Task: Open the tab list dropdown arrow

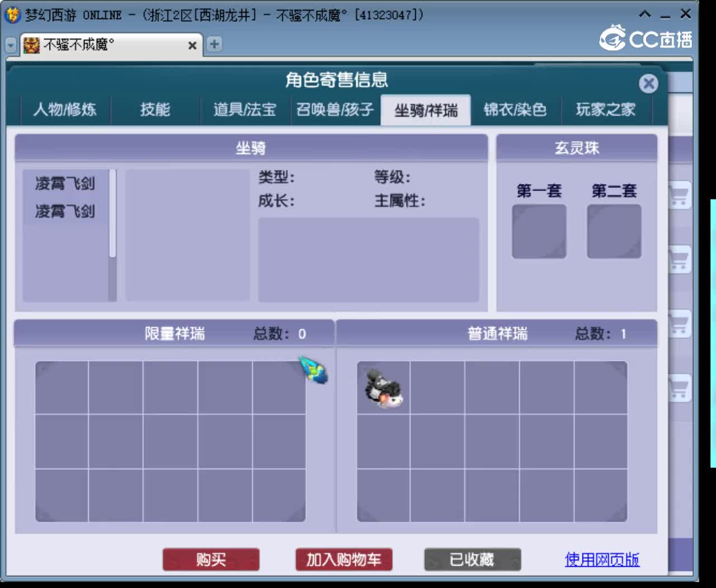Action: tap(11, 45)
